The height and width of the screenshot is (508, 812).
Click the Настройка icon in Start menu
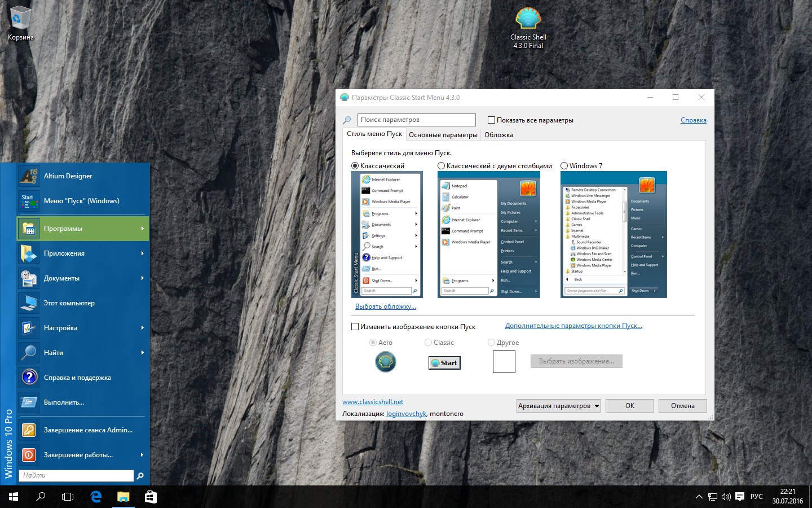pyautogui.click(x=28, y=328)
